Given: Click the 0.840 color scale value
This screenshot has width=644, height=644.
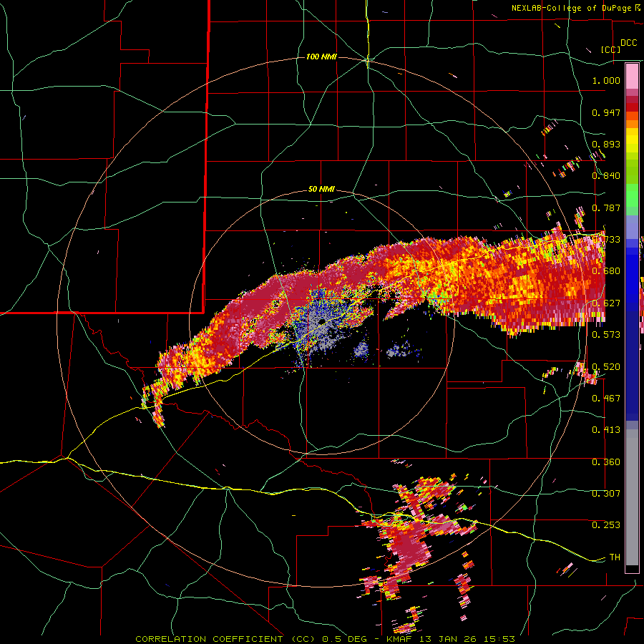Looking at the screenshot, I should [606, 176].
